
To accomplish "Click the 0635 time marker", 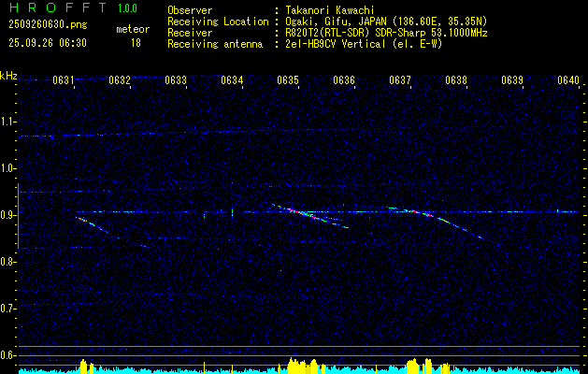I will point(288,80).
